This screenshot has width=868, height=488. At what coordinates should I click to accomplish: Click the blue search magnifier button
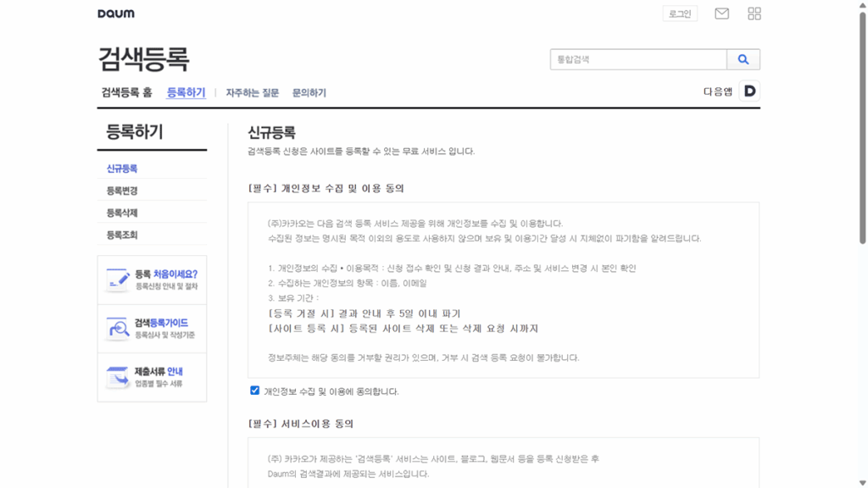pyautogui.click(x=743, y=59)
